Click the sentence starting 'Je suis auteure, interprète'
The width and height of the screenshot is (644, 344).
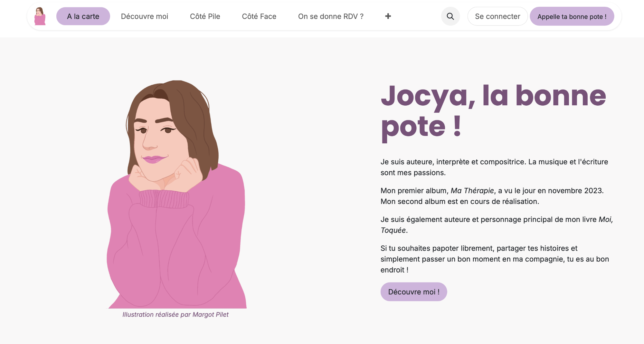(494, 162)
